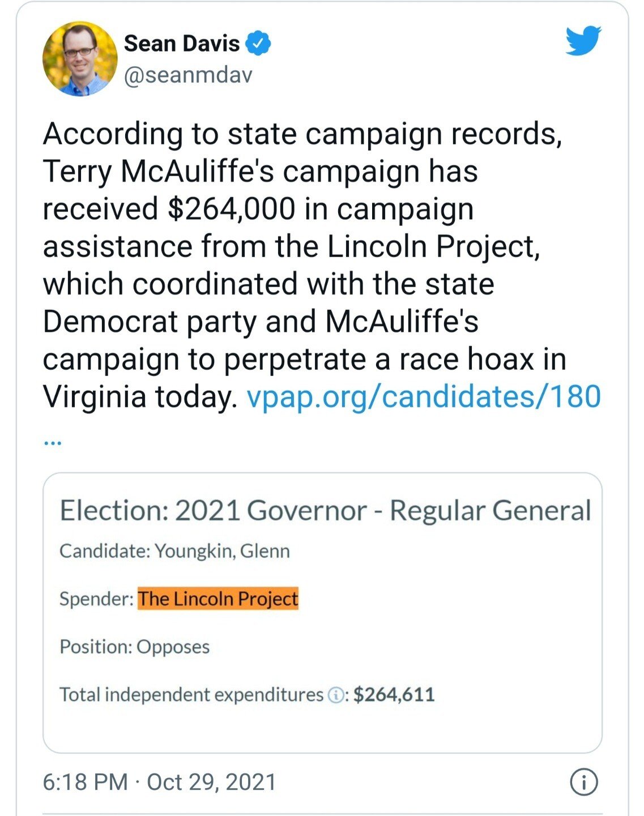Click the orange highlighted Lincoln Project text
This screenshot has width=644, height=816.
218,599
